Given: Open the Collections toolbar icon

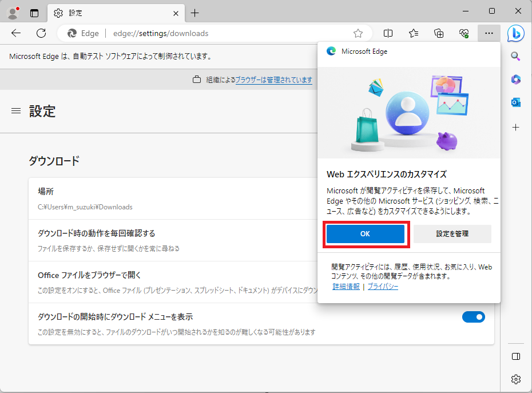Looking at the screenshot, I should pos(439,33).
